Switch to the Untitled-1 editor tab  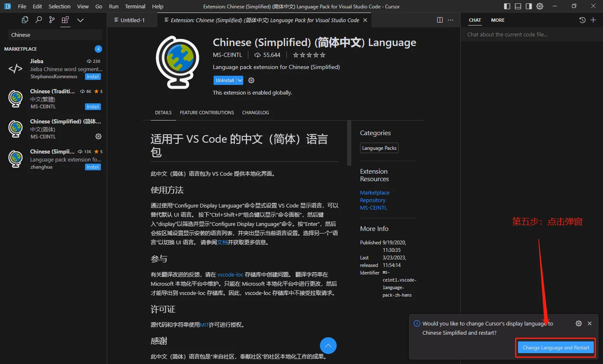[x=132, y=20]
